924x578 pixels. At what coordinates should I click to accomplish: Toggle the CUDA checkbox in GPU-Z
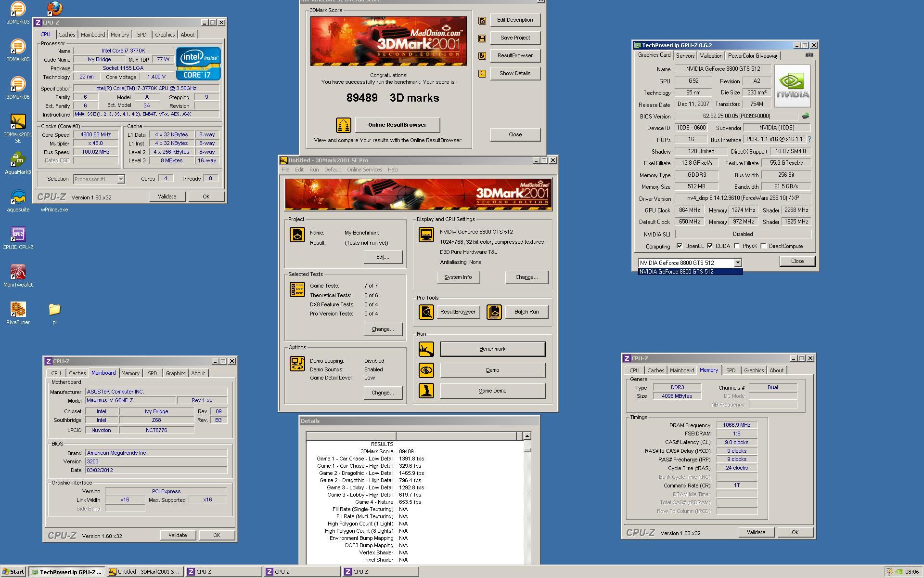pyautogui.click(x=710, y=246)
